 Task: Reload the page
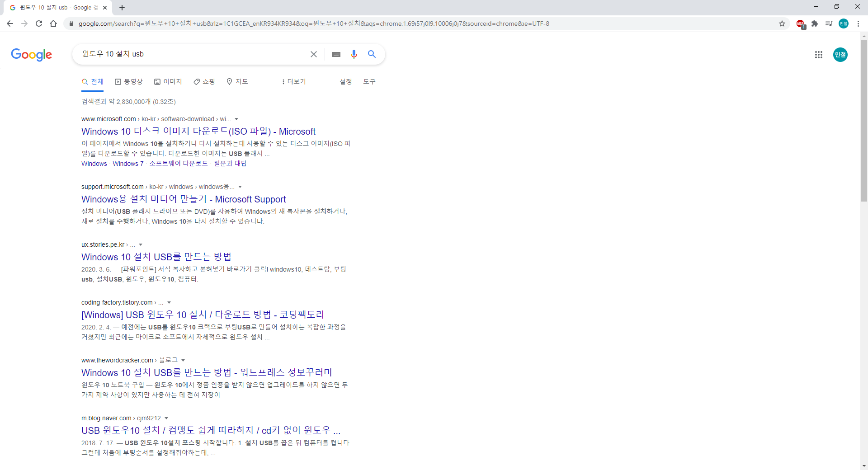point(39,23)
